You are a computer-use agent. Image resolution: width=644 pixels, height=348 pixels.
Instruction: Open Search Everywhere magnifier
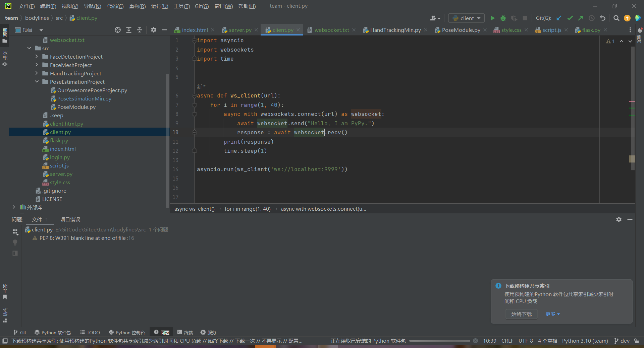coord(616,18)
